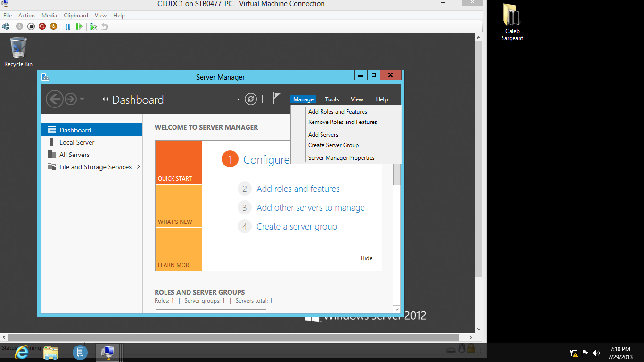Open the View menu of Virtual Machine Connection
The height and width of the screenshot is (362, 644).
click(x=101, y=16)
